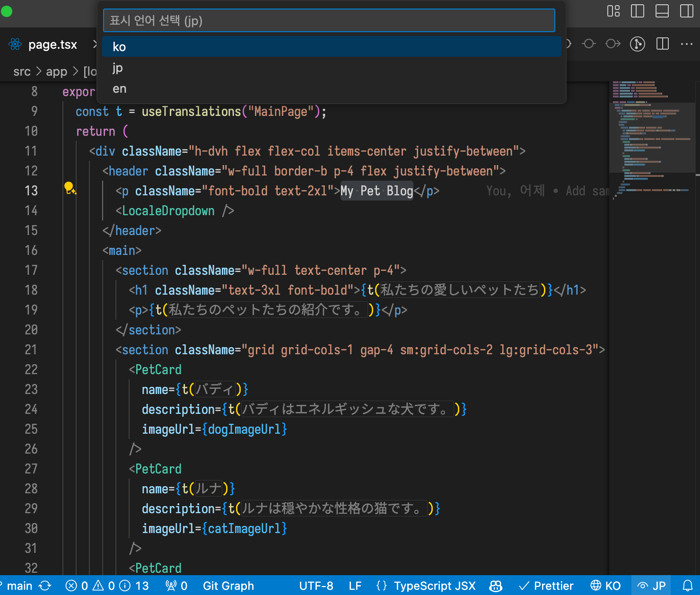Open the warnings count indicator
700x595 pixels.
click(104, 586)
